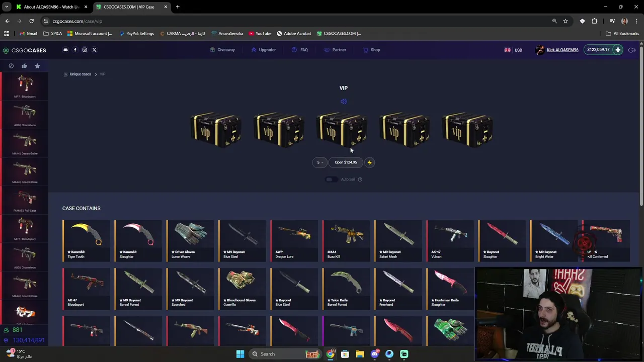
Task: Open the SPICA bookmarks folder
Action: (x=53, y=33)
